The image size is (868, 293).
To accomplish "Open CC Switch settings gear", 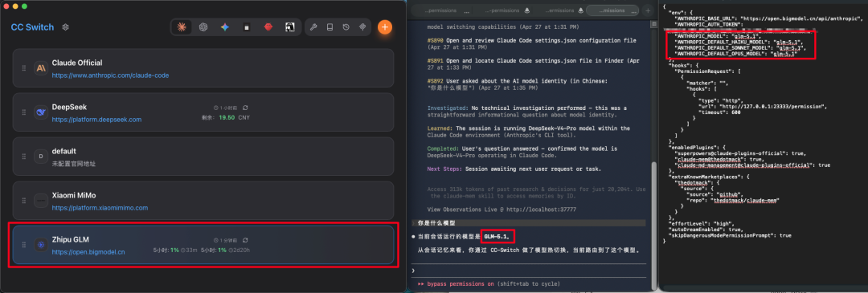I will pyautogui.click(x=66, y=27).
